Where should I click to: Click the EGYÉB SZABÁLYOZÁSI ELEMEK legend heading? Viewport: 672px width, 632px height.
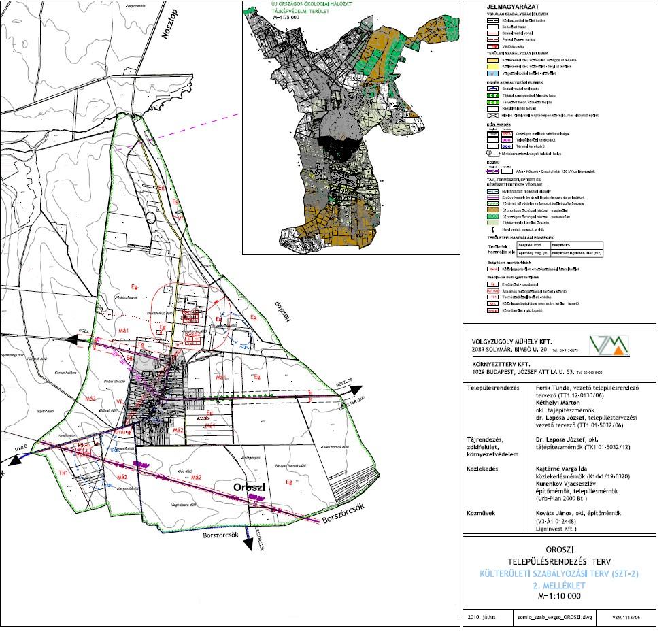click(x=516, y=82)
